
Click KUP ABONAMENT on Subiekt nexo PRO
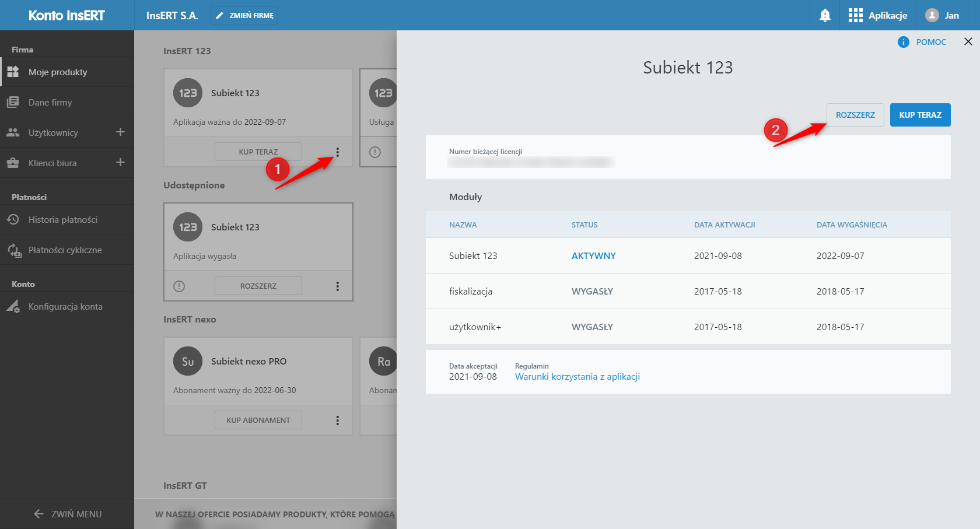click(x=258, y=420)
